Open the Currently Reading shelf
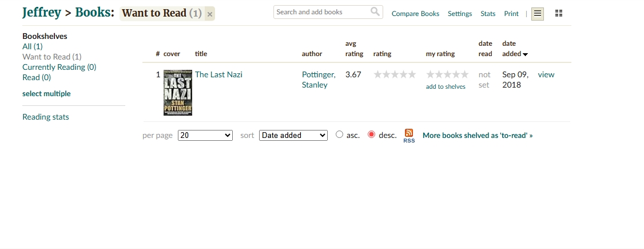Image resolution: width=644 pixels, height=249 pixels. coord(59,67)
